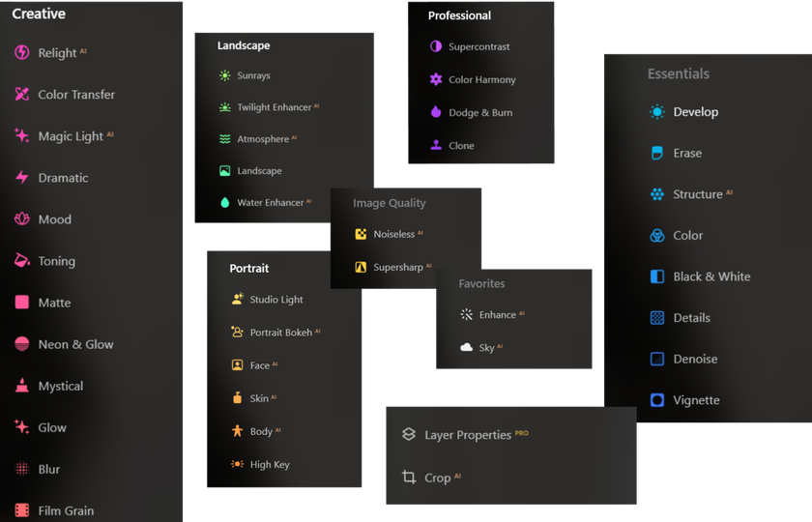Screen dimensions: 812x522
Task: Click the Relight tool icon
Action: point(21,52)
